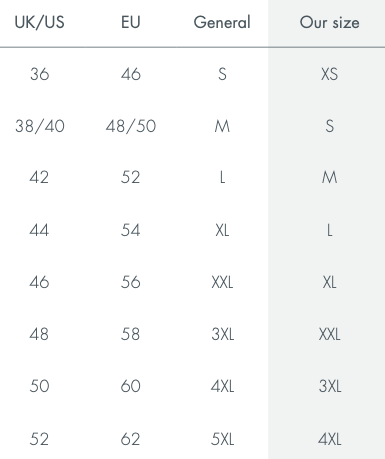Click UK/US size 42 cell
385x459 pixels.
(x=39, y=177)
